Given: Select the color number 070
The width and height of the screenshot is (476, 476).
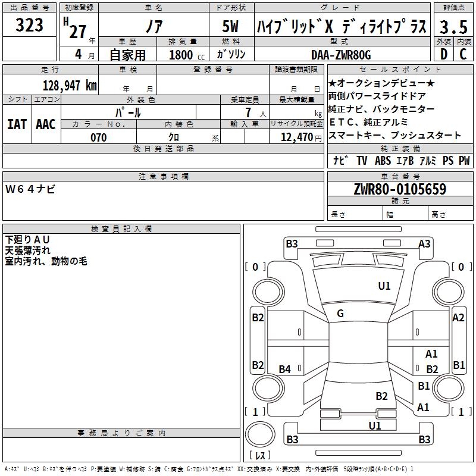Looking at the screenshot, I should click(x=98, y=137).
